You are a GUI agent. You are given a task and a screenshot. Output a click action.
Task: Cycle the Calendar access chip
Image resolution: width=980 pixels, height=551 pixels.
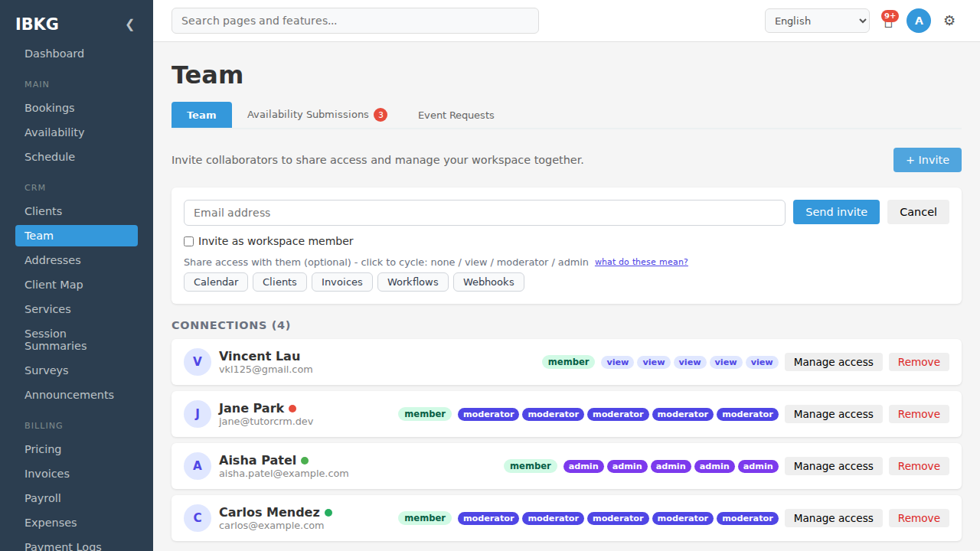(x=216, y=282)
